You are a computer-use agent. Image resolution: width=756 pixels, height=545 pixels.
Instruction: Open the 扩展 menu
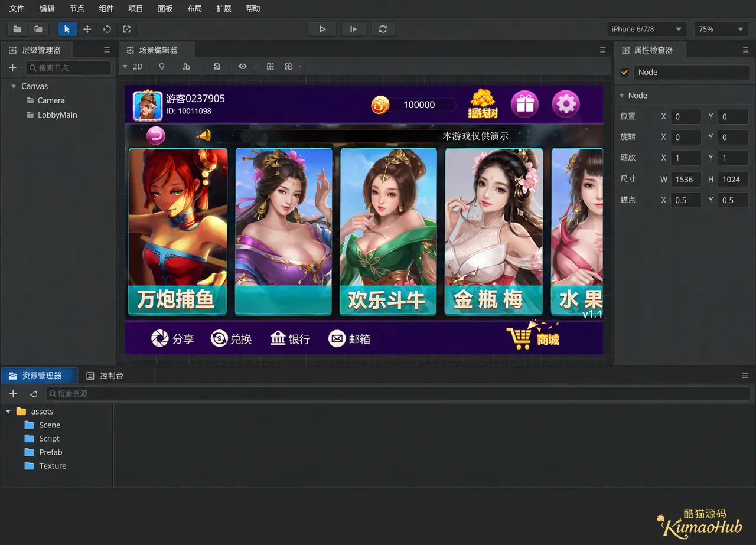[224, 9]
